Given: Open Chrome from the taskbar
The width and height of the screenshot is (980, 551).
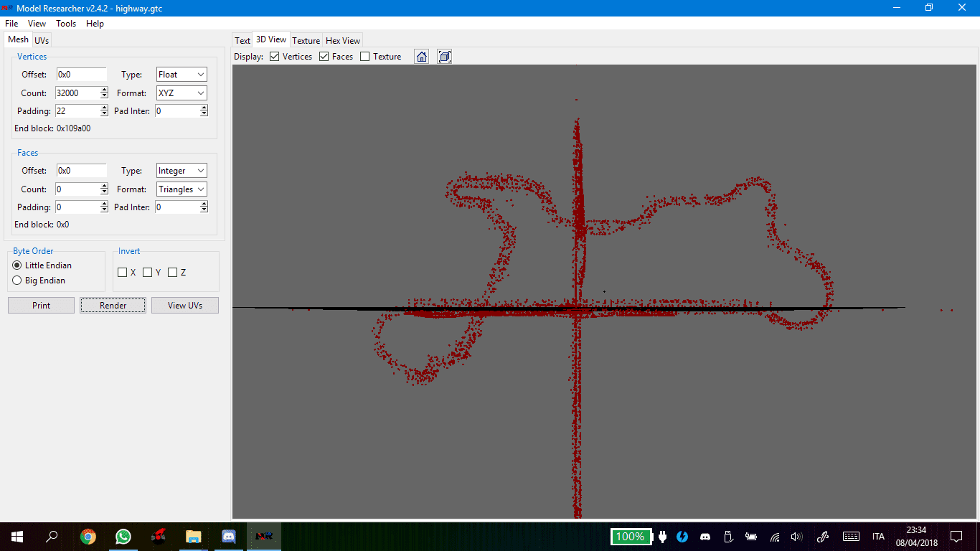Looking at the screenshot, I should click(x=88, y=536).
